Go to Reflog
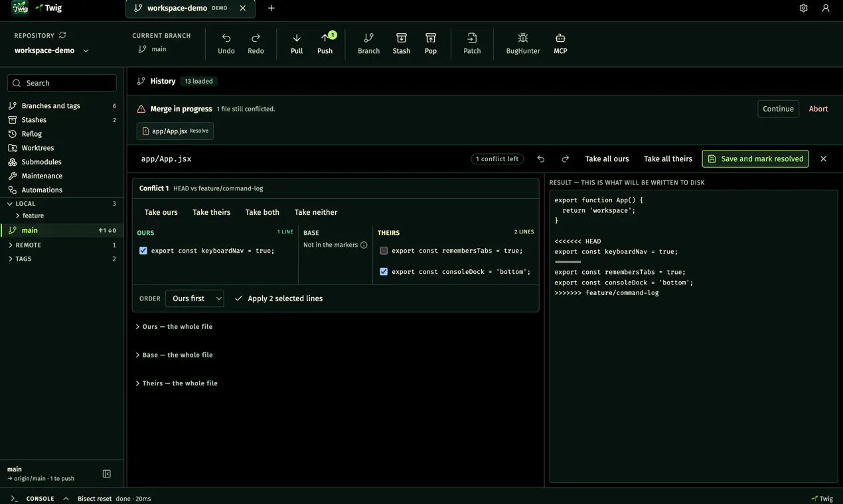 tap(62, 134)
